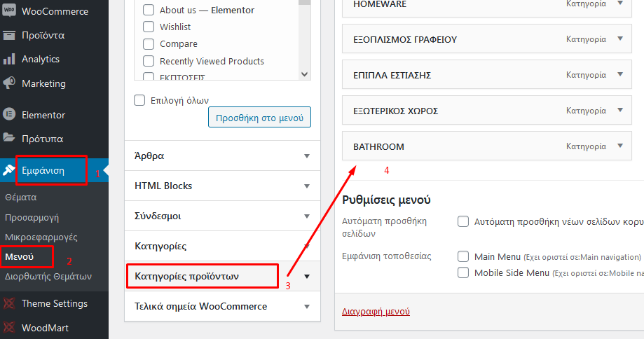Image resolution: width=644 pixels, height=339 pixels.
Task: Click the Διαγραφή μενού link
Action: coord(376,311)
